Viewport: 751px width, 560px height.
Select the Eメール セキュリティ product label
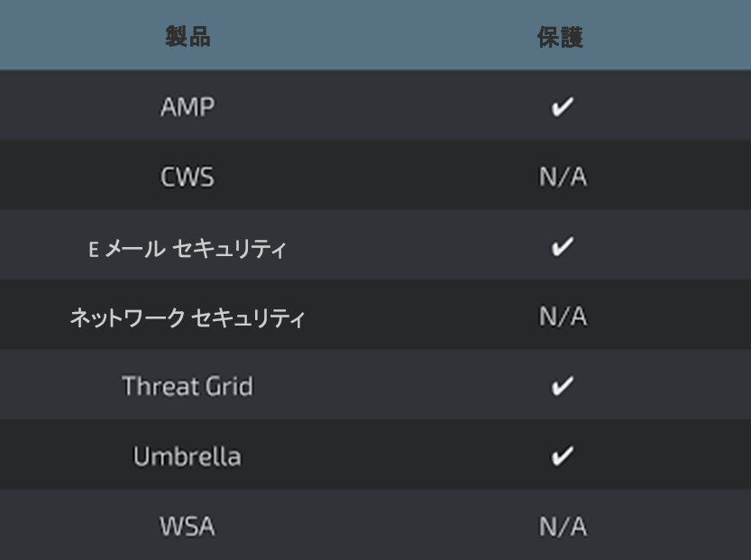point(188,248)
